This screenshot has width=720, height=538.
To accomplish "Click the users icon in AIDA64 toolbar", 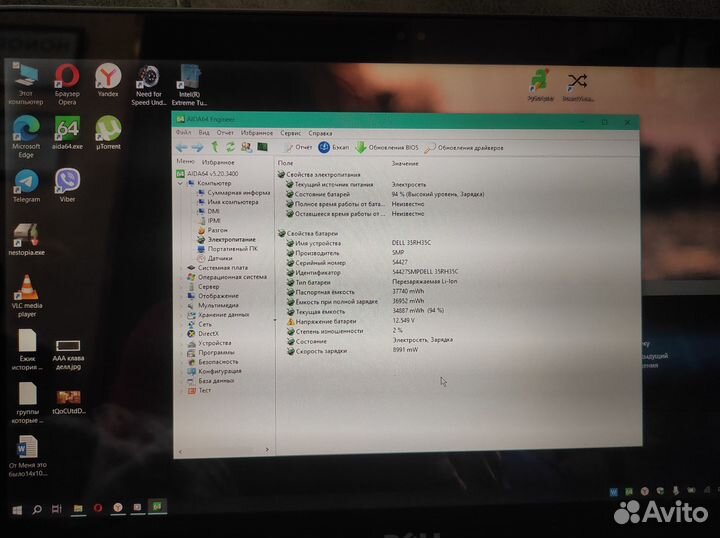I will click(x=246, y=147).
